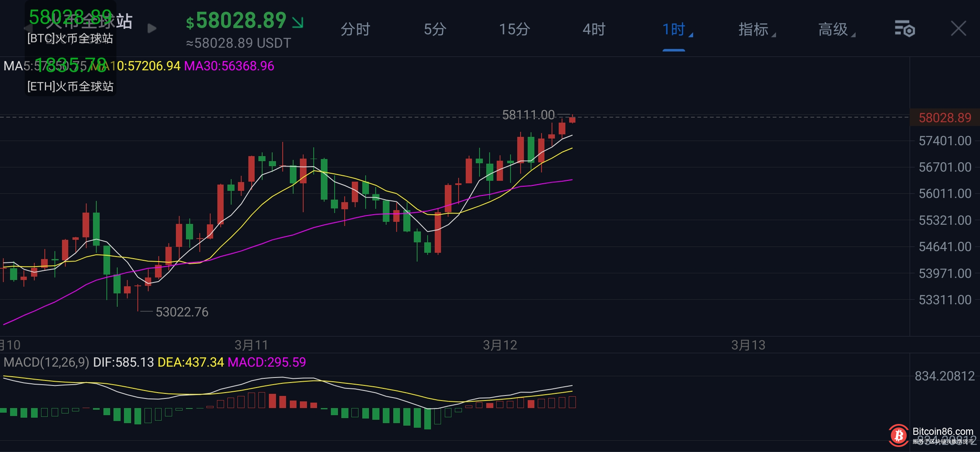Tap the price trend arrow icon

click(298, 22)
